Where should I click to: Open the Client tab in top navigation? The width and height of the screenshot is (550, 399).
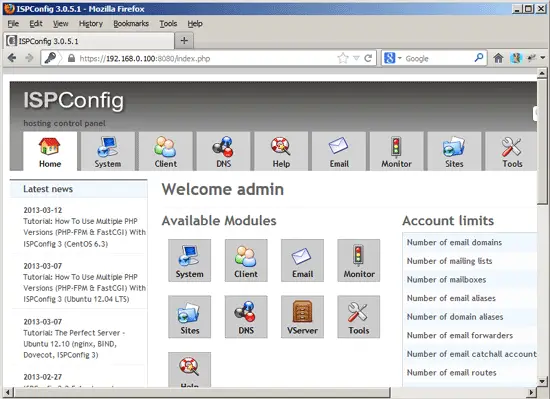pos(166,151)
